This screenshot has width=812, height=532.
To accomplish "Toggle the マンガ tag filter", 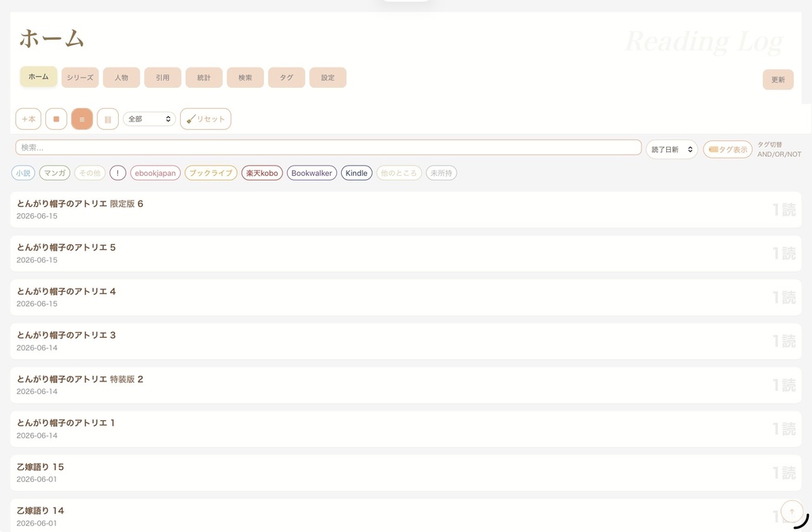I will coord(55,173).
